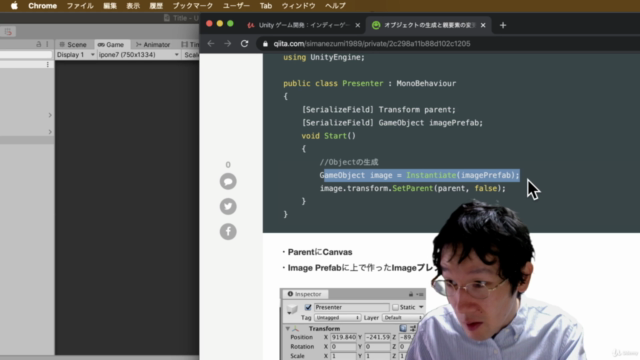Go back in Chrome
Screen dimensions: 640x360
(211, 44)
